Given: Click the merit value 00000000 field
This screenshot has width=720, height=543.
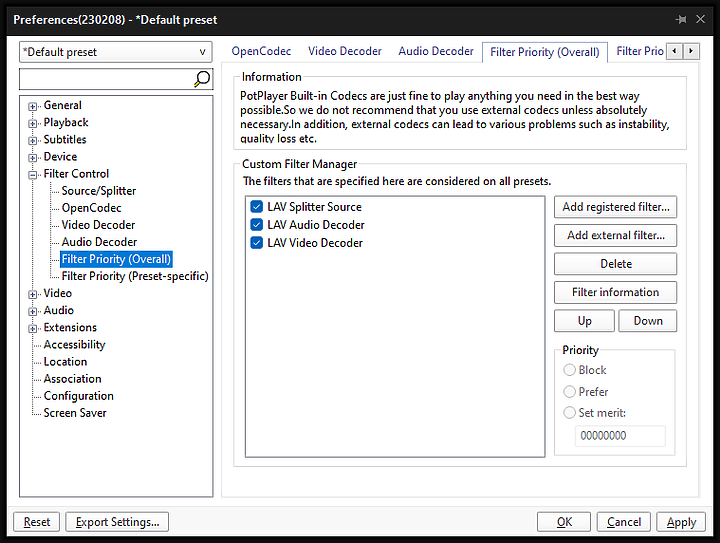Looking at the screenshot, I should pos(620,436).
